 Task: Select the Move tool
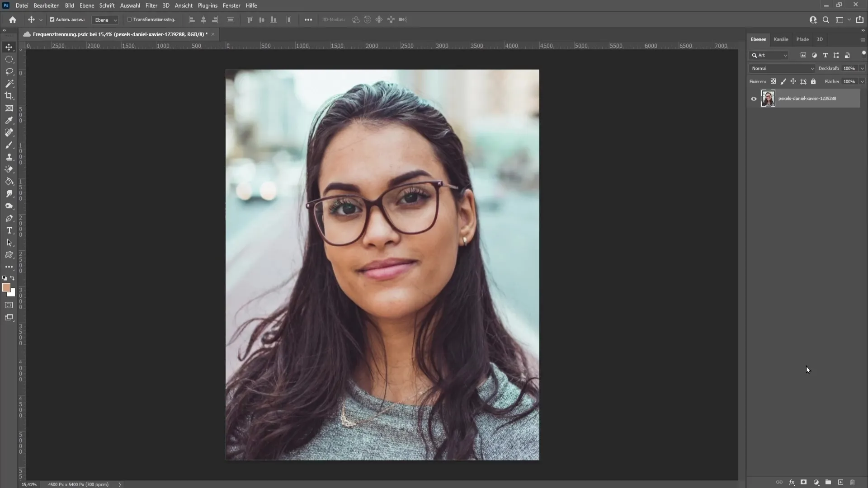9,47
